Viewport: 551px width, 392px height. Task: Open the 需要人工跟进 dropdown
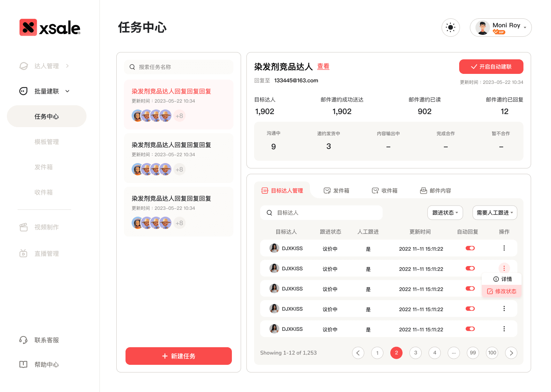(x=495, y=213)
